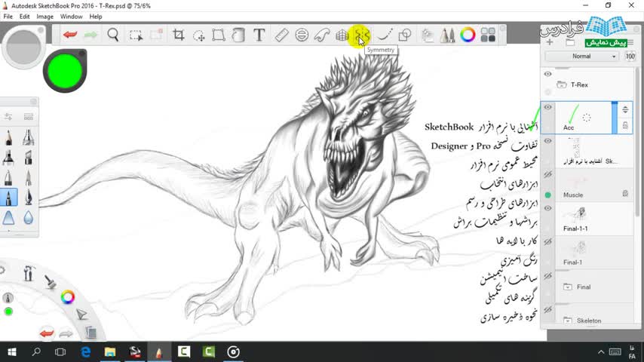Select the Quick Transform tool
Viewport: 644px width, 362px height.
pyautogui.click(x=199, y=35)
